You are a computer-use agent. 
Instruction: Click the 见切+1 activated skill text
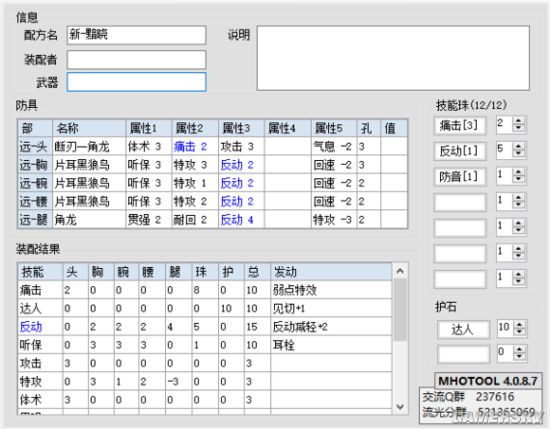[x=289, y=308]
